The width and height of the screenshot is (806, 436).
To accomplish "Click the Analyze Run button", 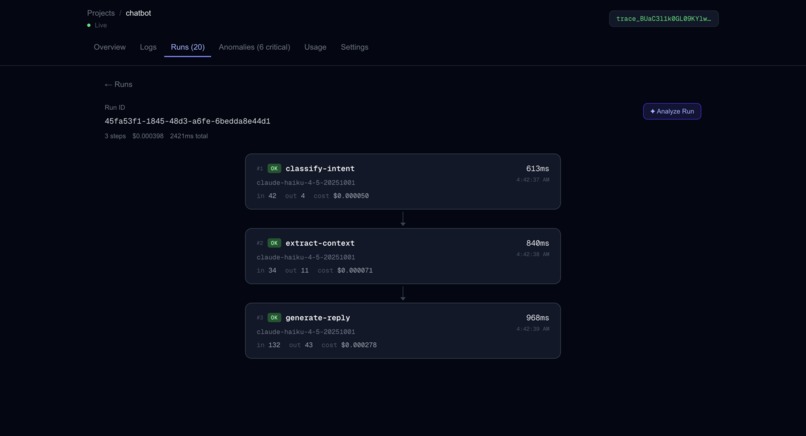I will pos(672,112).
